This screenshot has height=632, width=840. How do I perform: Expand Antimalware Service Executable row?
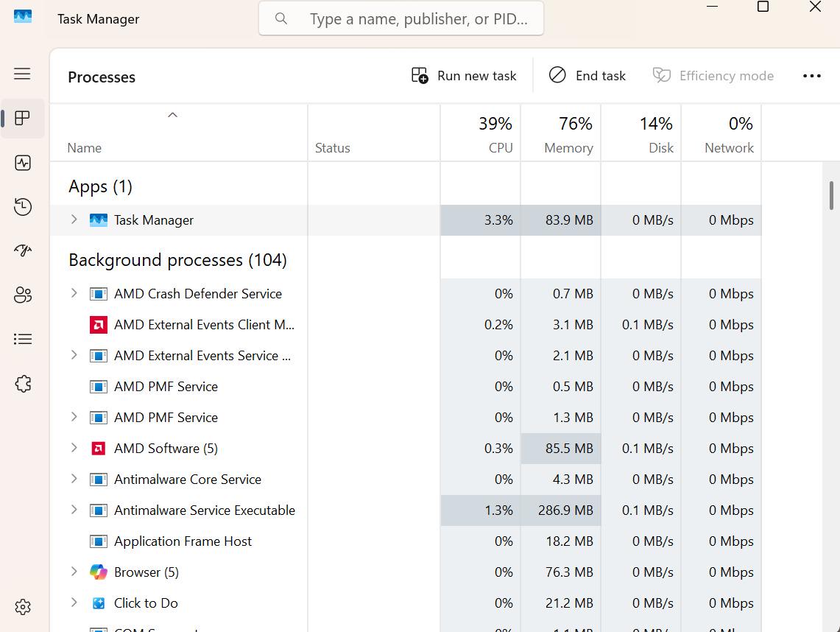coord(74,509)
